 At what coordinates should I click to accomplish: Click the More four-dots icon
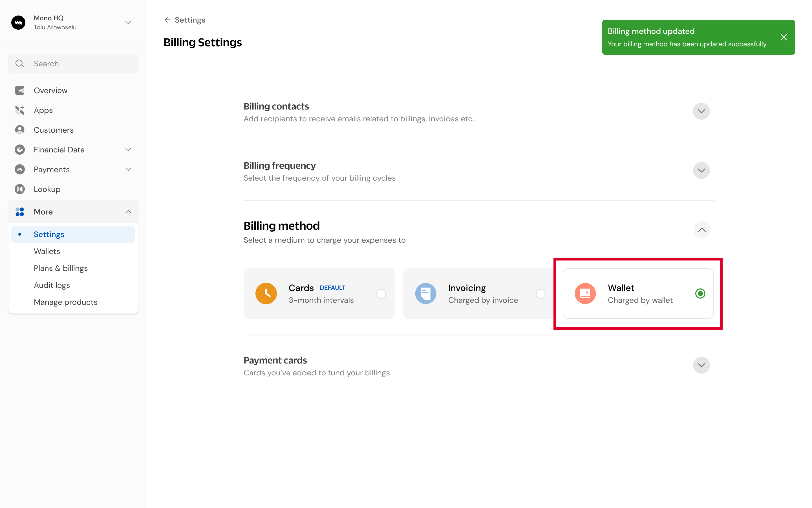click(20, 212)
